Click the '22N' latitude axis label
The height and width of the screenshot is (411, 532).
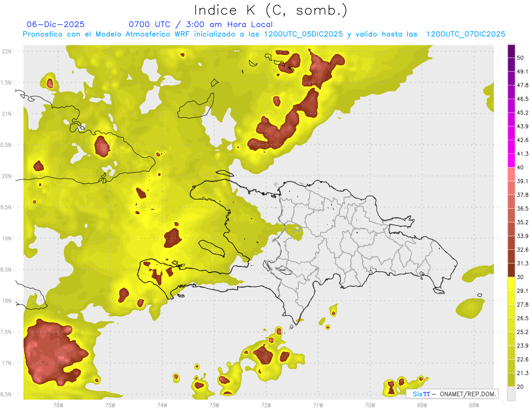point(7,51)
